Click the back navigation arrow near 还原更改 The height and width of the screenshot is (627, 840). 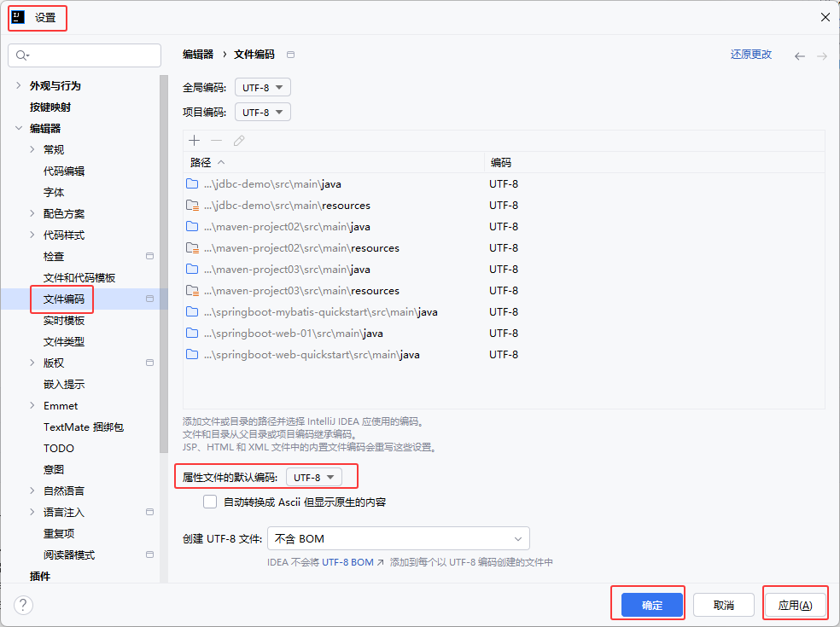[799, 55]
